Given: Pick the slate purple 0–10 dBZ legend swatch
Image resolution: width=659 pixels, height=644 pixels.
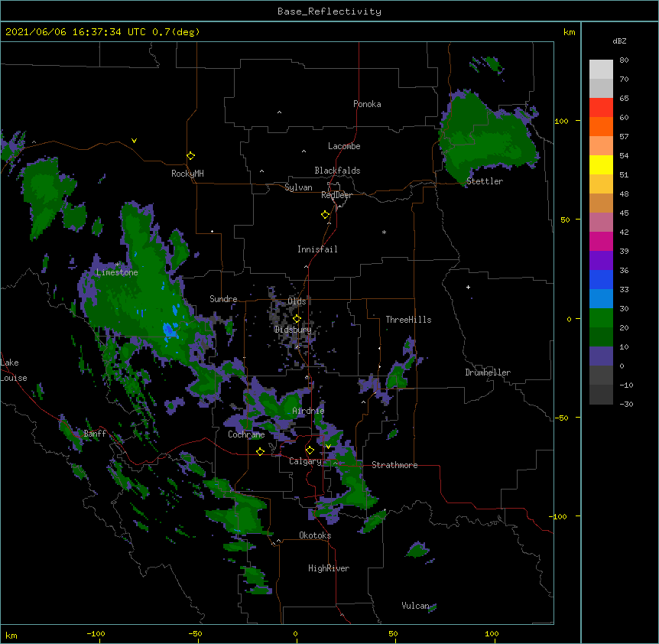Looking at the screenshot, I should pos(601,356).
